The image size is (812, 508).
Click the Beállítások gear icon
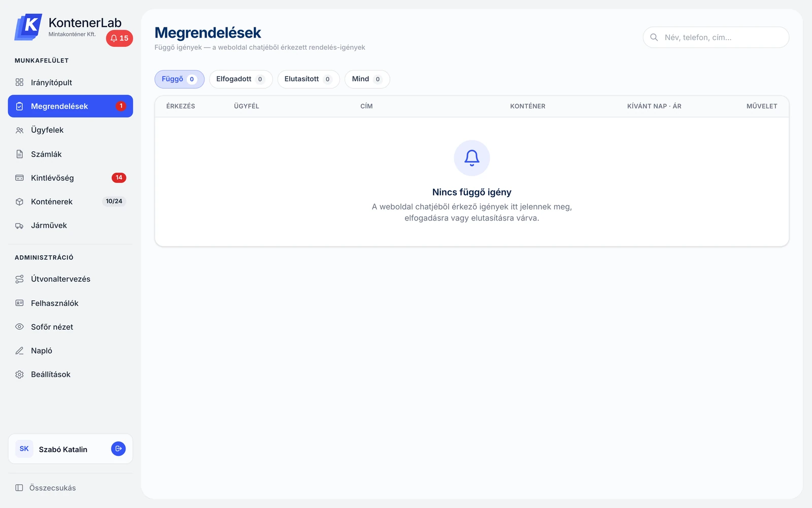click(x=19, y=374)
